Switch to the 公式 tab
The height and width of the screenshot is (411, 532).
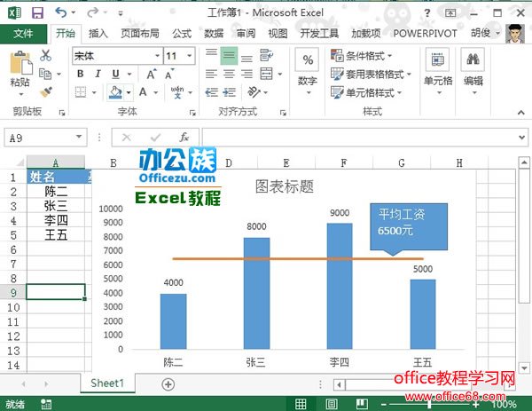[x=182, y=33]
